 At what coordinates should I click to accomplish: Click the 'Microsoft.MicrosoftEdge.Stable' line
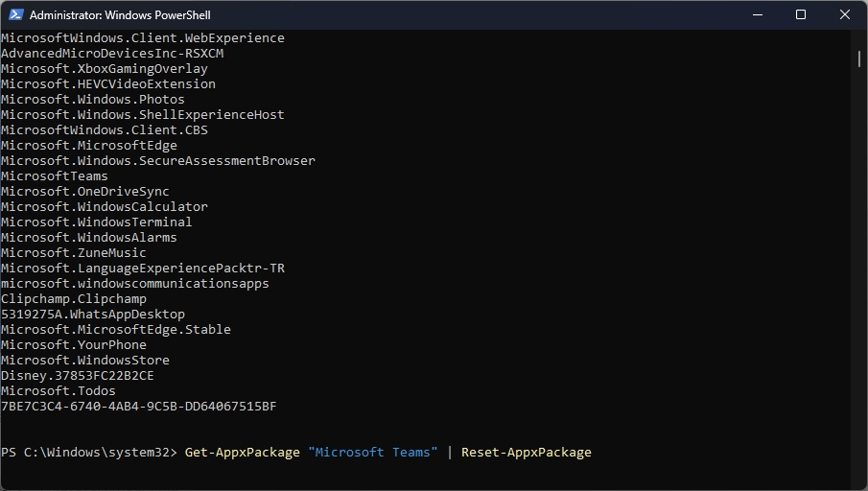pos(116,329)
